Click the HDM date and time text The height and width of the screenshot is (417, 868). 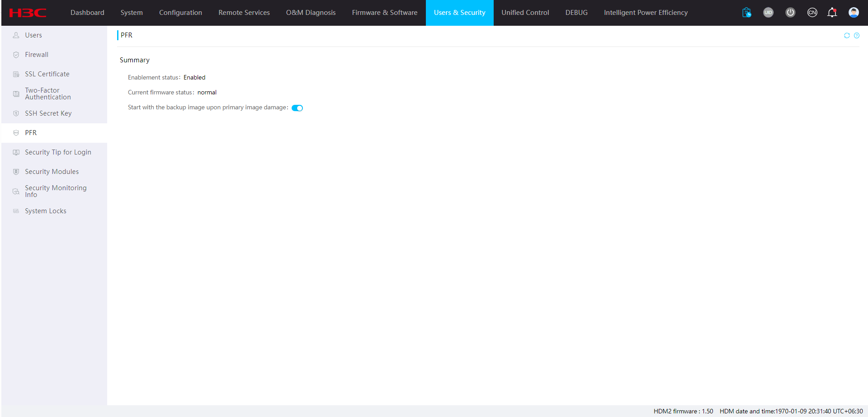click(x=791, y=411)
